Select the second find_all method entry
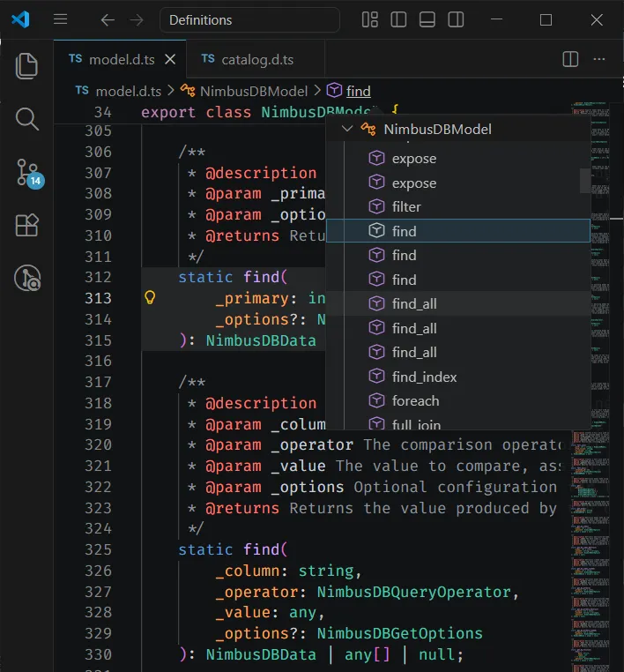Viewport: 624px width, 672px height. 458,328
